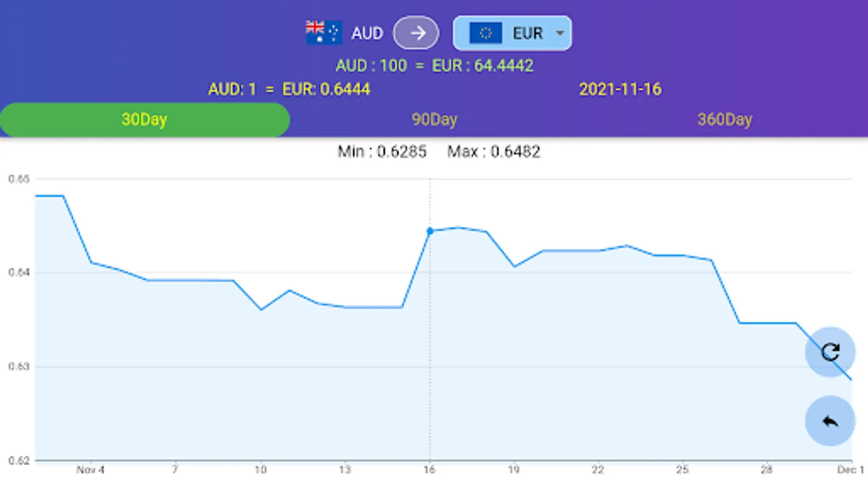Click the 16 date label on x-axis
The height and width of the screenshot is (478, 868).
point(429,470)
